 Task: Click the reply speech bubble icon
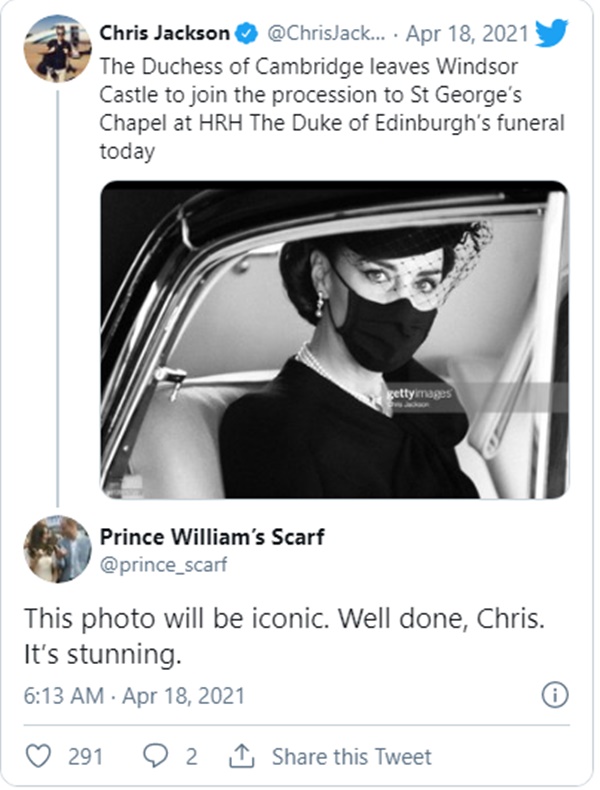point(158,756)
